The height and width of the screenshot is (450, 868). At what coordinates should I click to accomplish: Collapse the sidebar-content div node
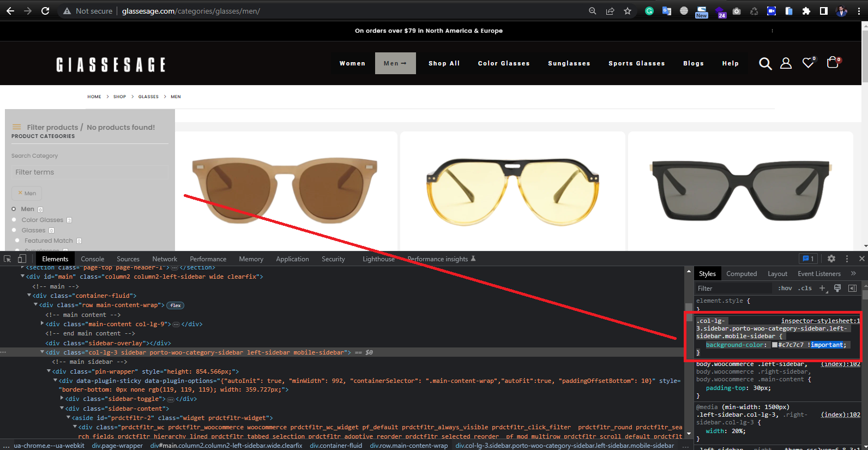pyautogui.click(x=62, y=409)
